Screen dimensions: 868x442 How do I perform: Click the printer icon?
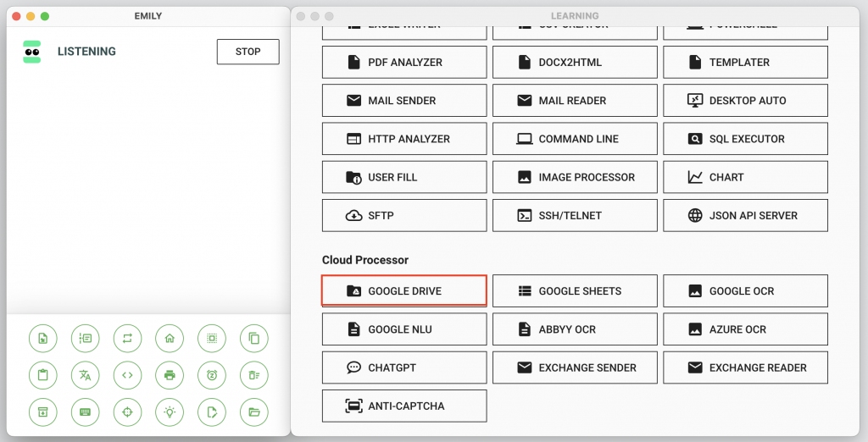170,375
